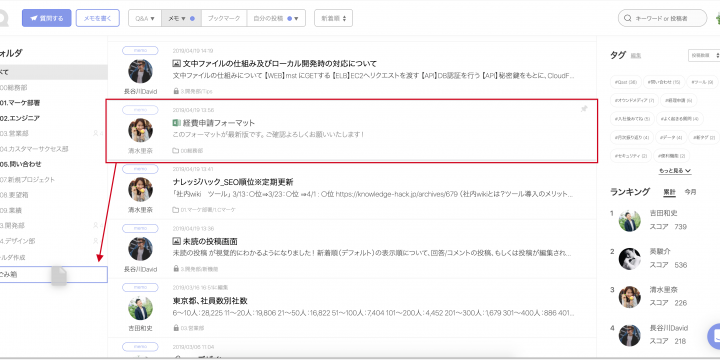Select the #よく起きる質問 tag
This screenshot has width=720, height=360.
click(x=680, y=118)
